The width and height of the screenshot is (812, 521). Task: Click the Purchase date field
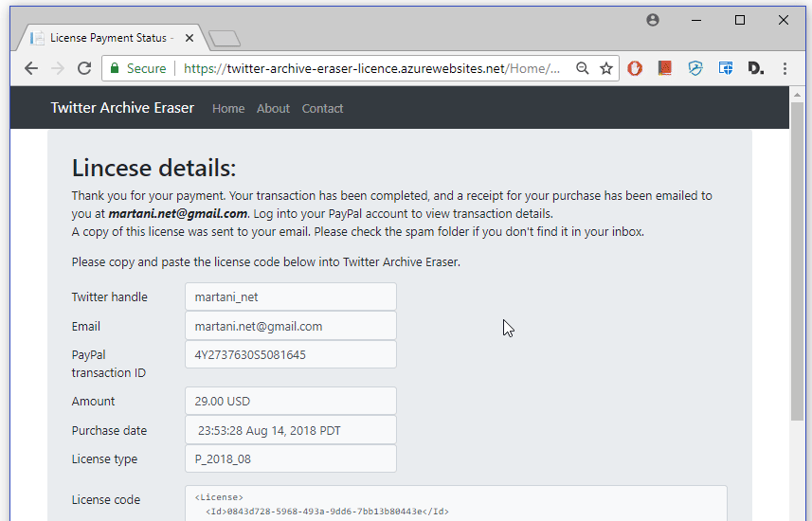pyautogui.click(x=291, y=430)
